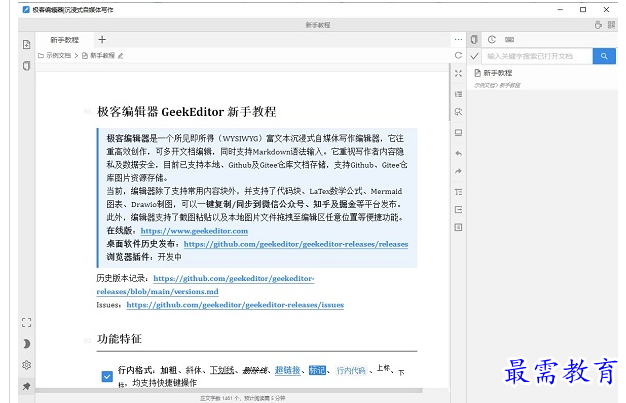The width and height of the screenshot is (626, 403).
Task: Switch to the history clock panel tab
Action: tap(491, 39)
